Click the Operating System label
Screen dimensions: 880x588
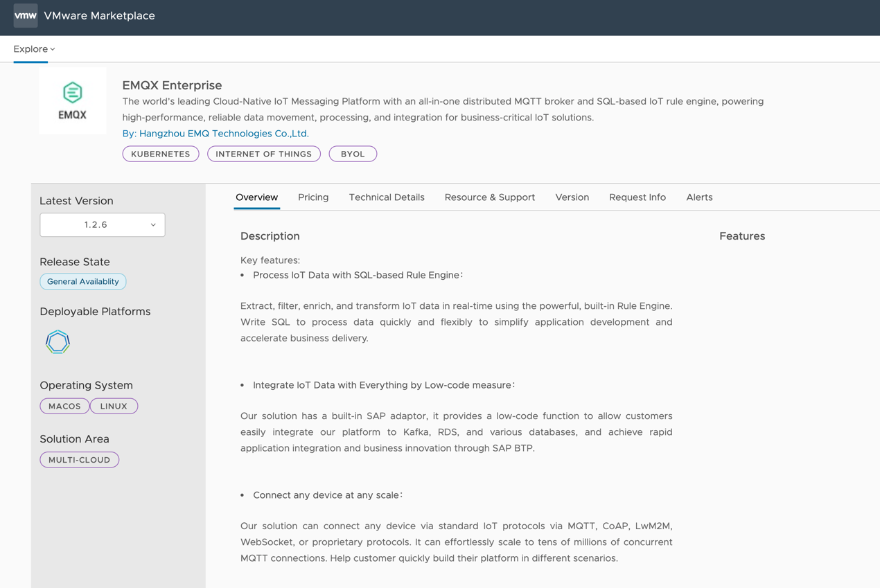click(86, 385)
